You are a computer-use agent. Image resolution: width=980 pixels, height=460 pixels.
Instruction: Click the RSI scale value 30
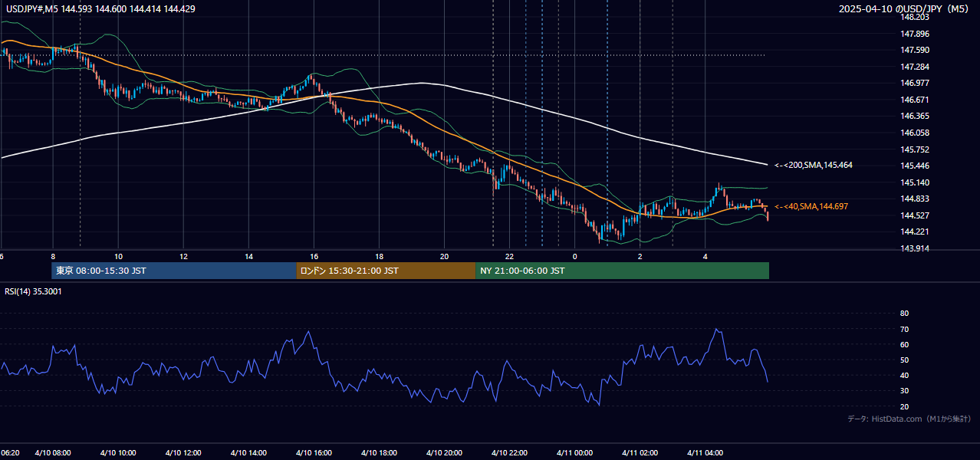pos(904,391)
